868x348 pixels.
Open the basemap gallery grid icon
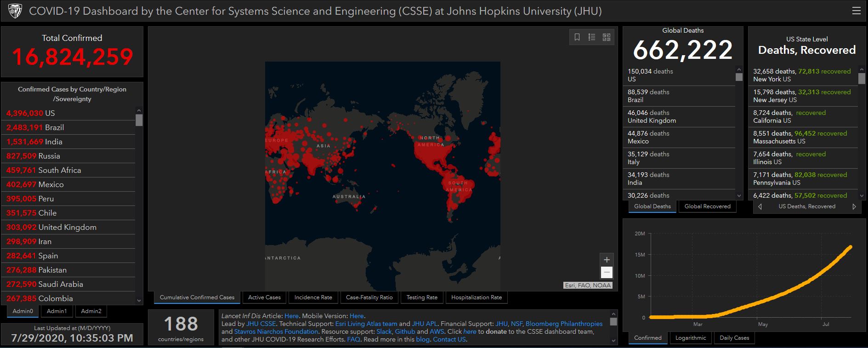point(607,37)
